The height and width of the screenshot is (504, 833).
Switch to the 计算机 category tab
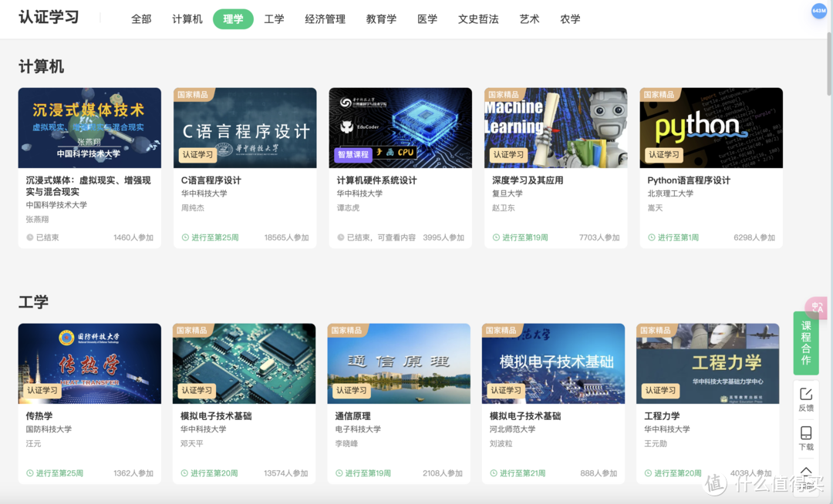point(187,19)
